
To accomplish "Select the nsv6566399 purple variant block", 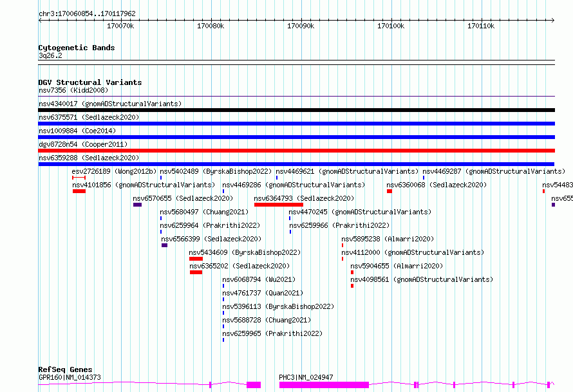I will (164, 245).
